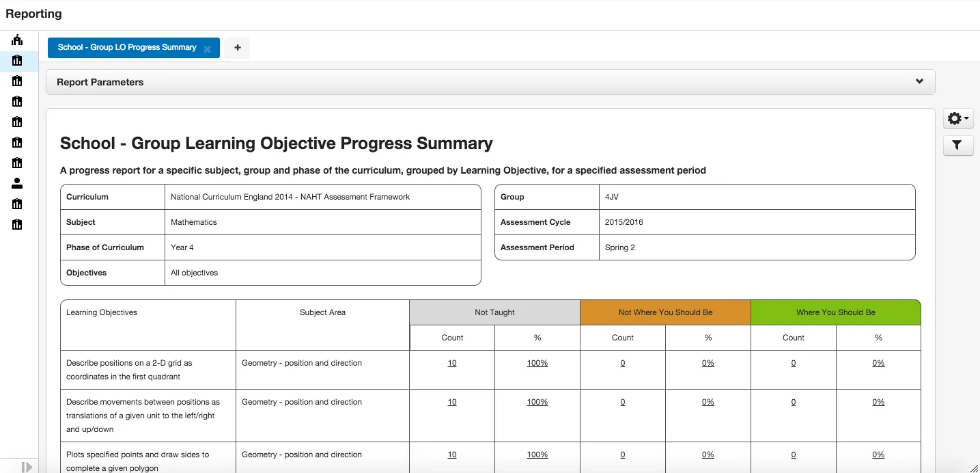Open the gear settings menu

tap(958, 118)
